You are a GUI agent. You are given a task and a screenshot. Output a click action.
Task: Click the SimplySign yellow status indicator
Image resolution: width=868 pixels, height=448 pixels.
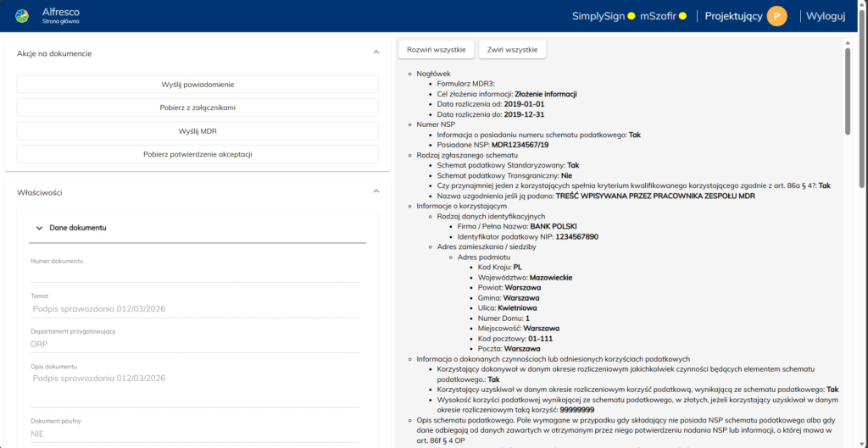[631, 16]
